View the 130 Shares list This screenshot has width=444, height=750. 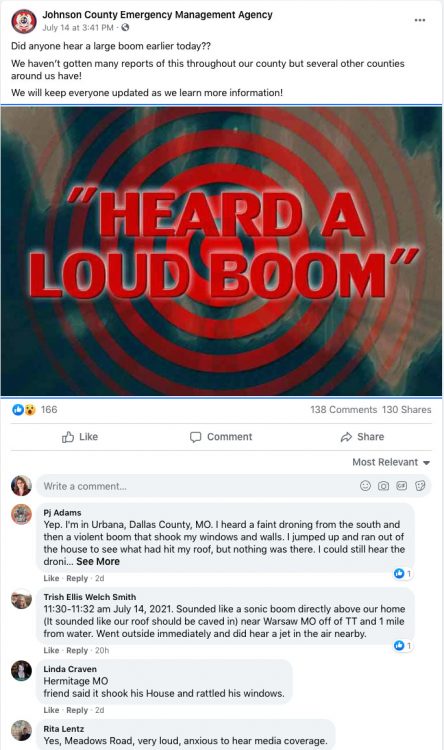[x=407, y=409]
